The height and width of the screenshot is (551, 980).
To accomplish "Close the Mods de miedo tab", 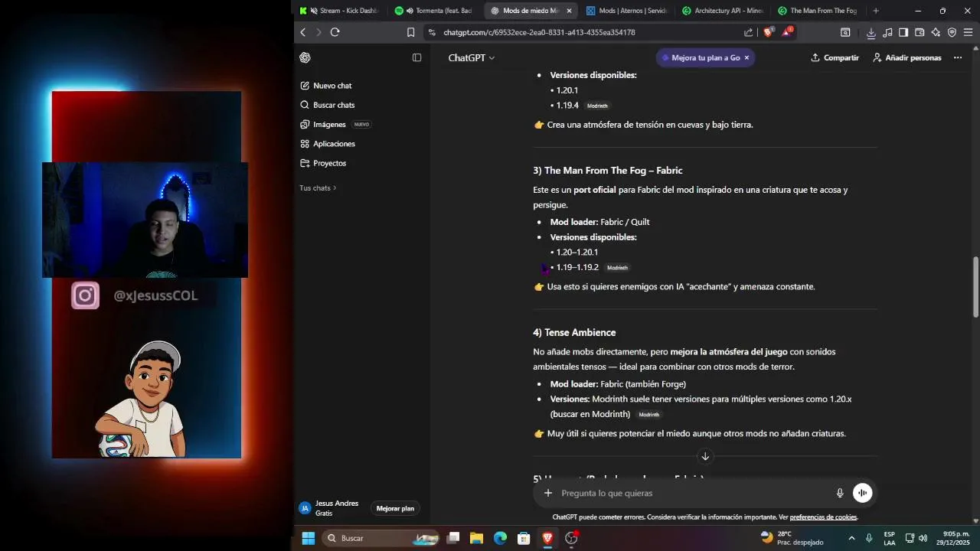I will [569, 11].
